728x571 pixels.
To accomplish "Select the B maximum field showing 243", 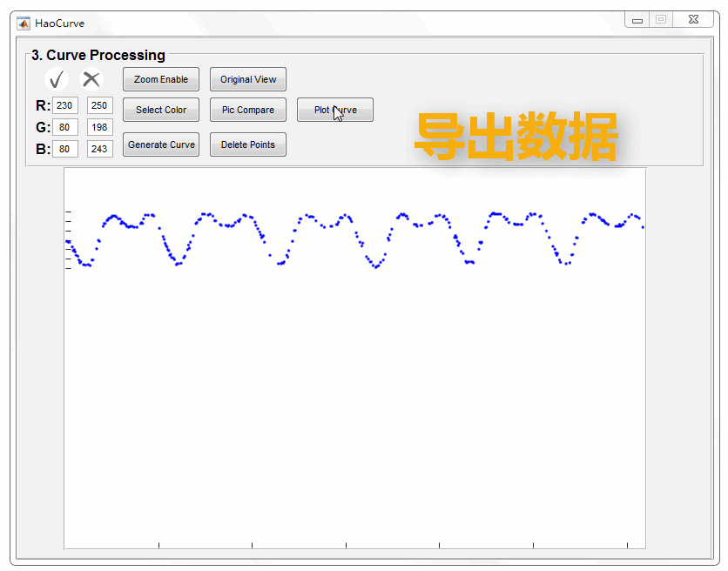I will coord(99,149).
